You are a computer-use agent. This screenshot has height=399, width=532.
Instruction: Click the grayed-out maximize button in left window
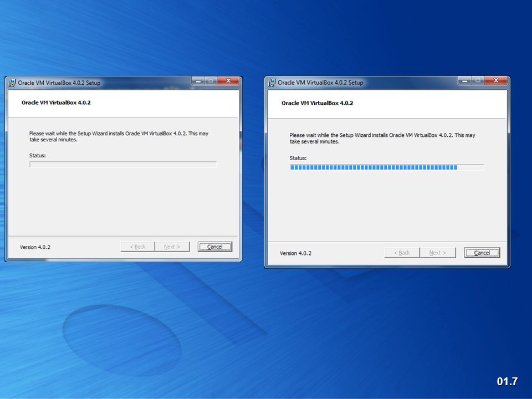(211, 81)
